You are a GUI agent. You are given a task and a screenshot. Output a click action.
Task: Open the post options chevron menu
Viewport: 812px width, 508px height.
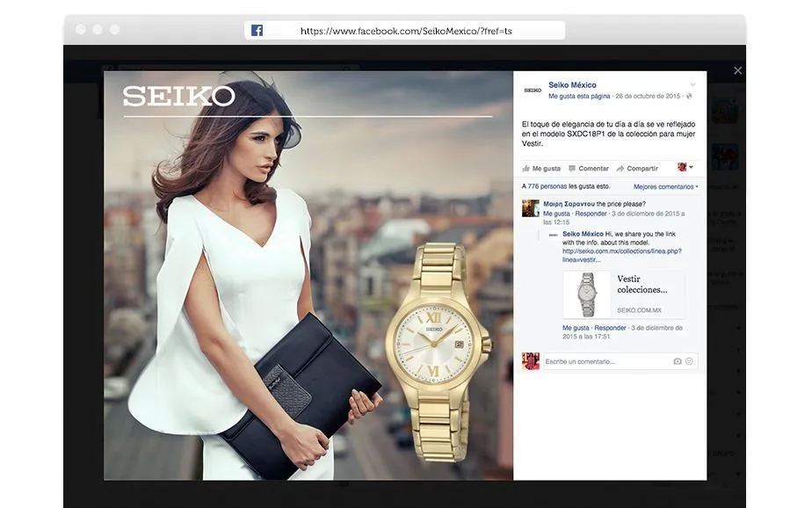[x=692, y=85]
